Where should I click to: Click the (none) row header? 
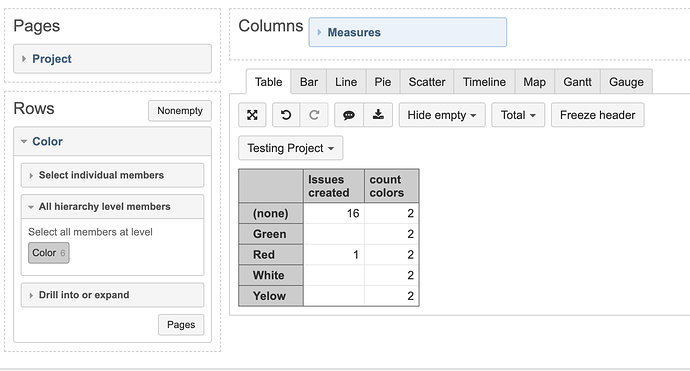click(271, 213)
